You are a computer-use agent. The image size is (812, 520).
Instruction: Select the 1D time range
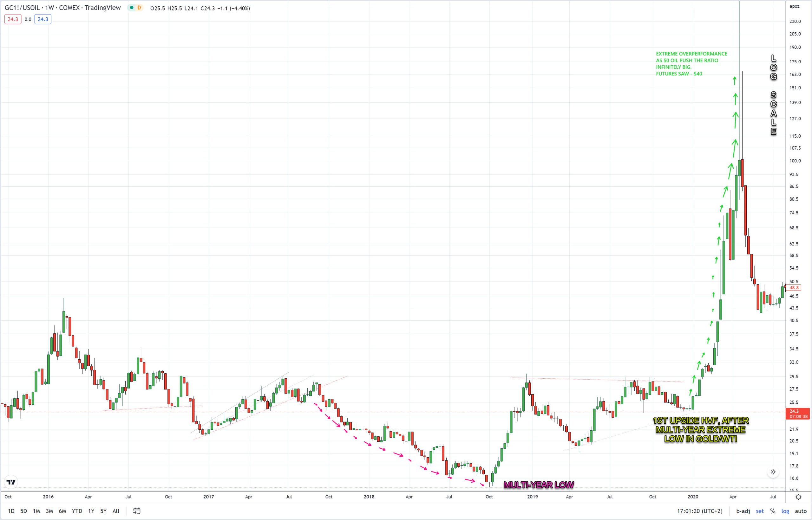pyautogui.click(x=11, y=511)
